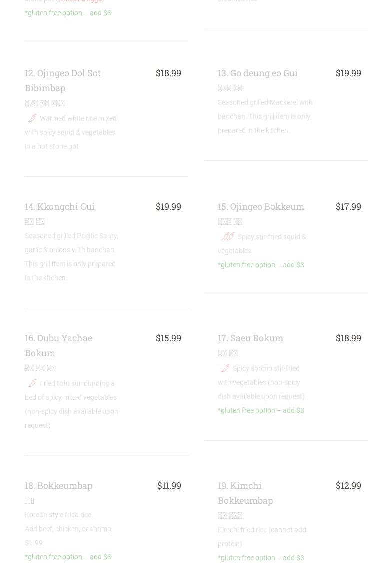Click the chili icon for Dubu Yachae Bokum
The height and width of the screenshot is (563, 392).
pos(32,383)
